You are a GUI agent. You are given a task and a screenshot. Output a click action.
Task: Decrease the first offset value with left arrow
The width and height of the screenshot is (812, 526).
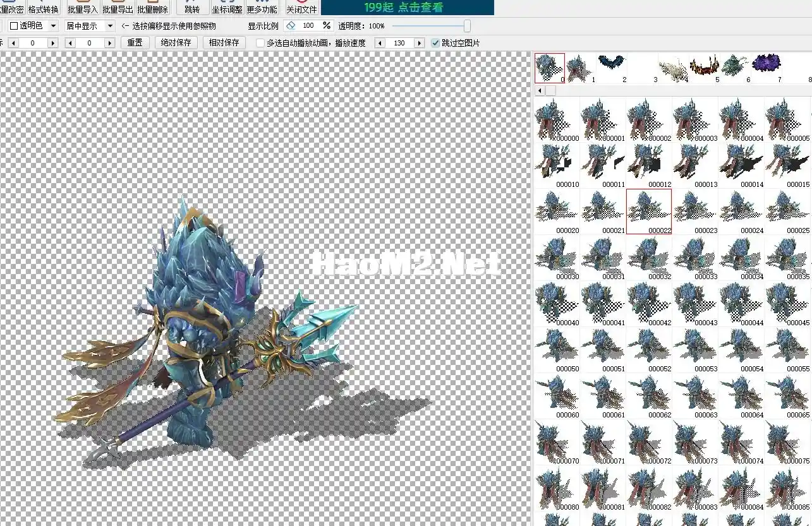(x=13, y=43)
